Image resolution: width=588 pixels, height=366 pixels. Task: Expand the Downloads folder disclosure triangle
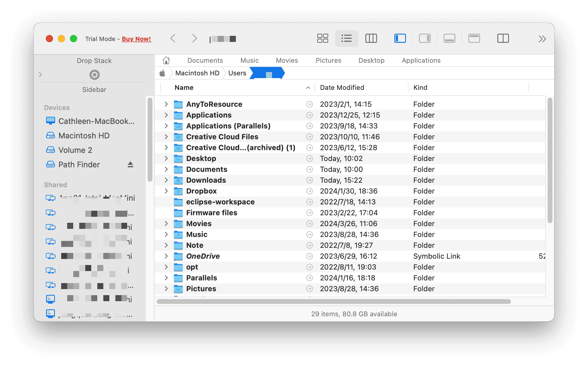click(166, 180)
